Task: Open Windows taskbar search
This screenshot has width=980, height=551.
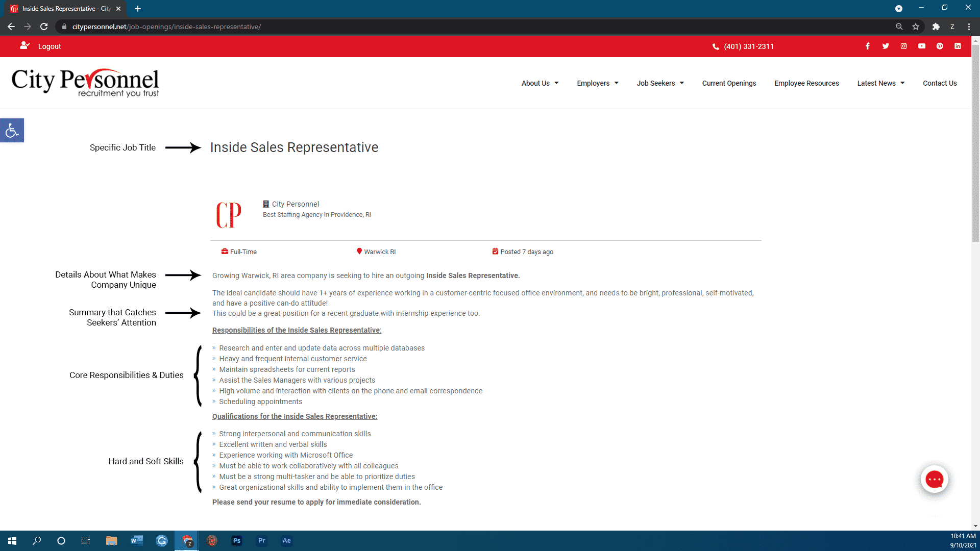Action: [37, 541]
